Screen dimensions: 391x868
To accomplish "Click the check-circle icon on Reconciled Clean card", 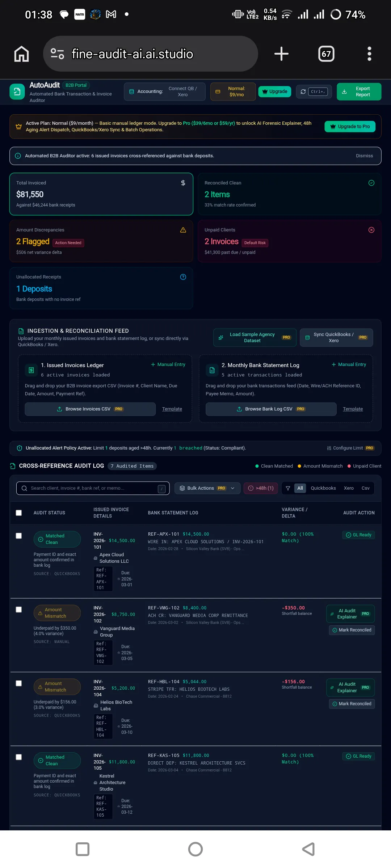I will (371, 183).
